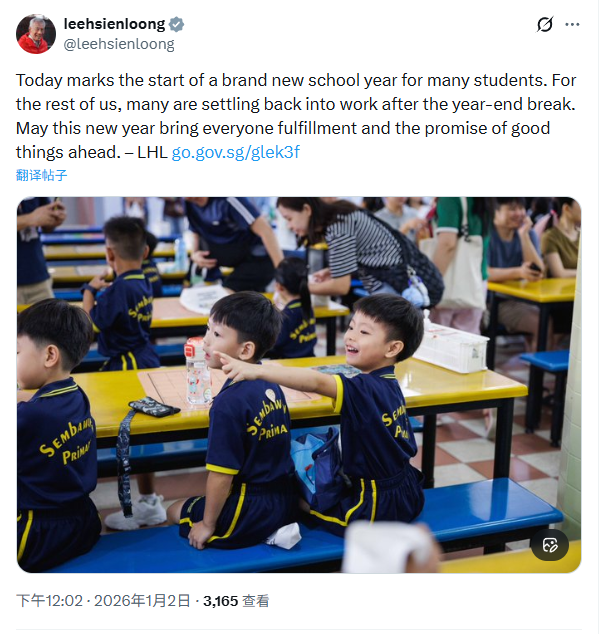Click the 翻译帖子 translate post link
The height and width of the screenshot is (634, 616).
click(42, 175)
